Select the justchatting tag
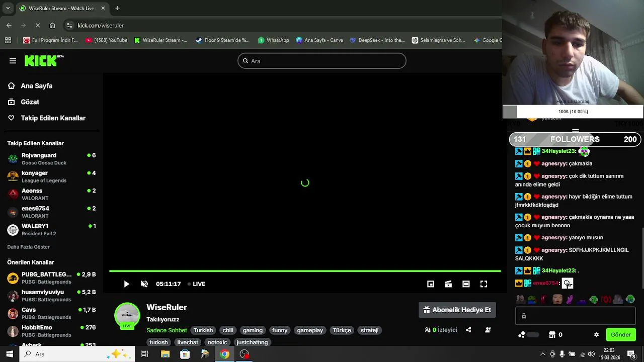Image resolution: width=644 pixels, height=362 pixels. pos(252,342)
